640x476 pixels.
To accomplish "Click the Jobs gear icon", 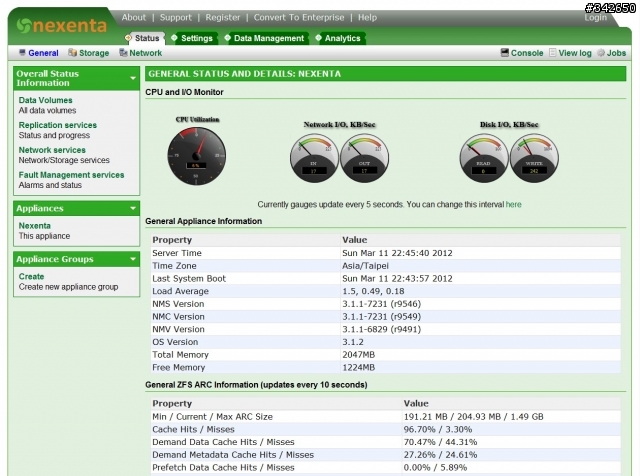I will click(x=601, y=53).
